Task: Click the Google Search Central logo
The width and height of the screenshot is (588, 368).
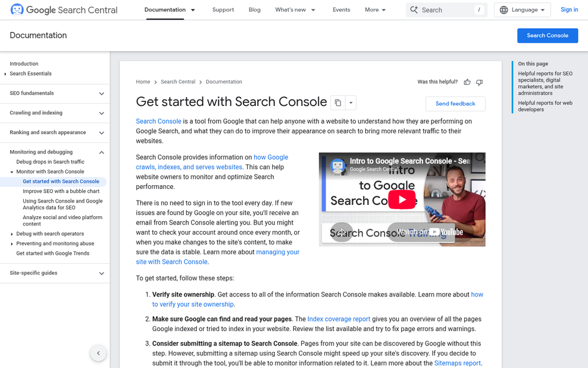Action: click(64, 10)
